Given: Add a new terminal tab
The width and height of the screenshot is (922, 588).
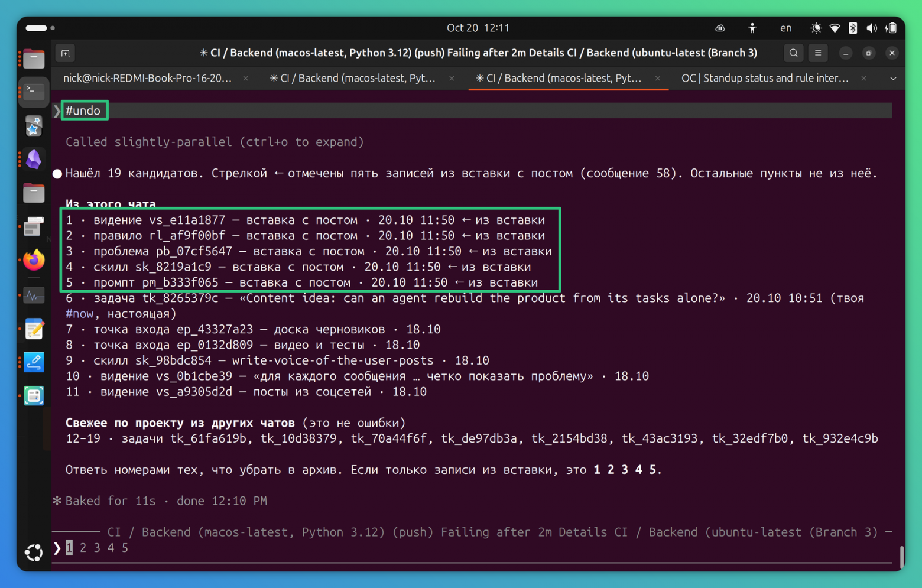Looking at the screenshot, I should 66,53.
